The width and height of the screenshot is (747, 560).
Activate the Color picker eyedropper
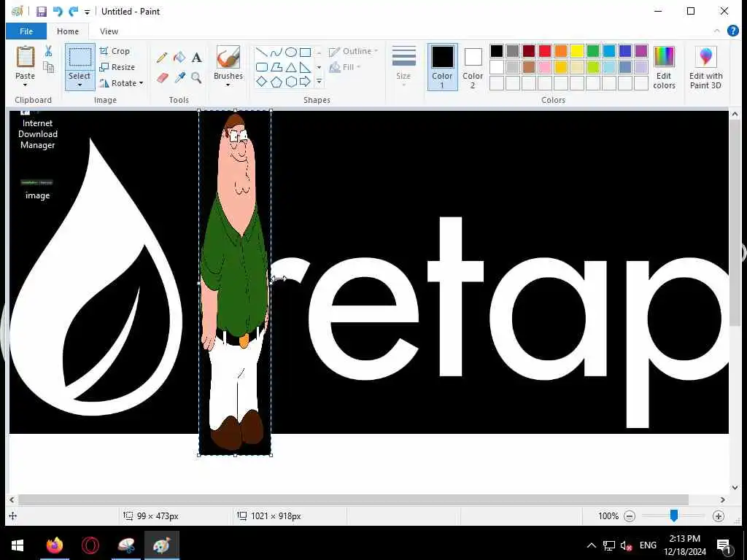(x=179, y=77)
